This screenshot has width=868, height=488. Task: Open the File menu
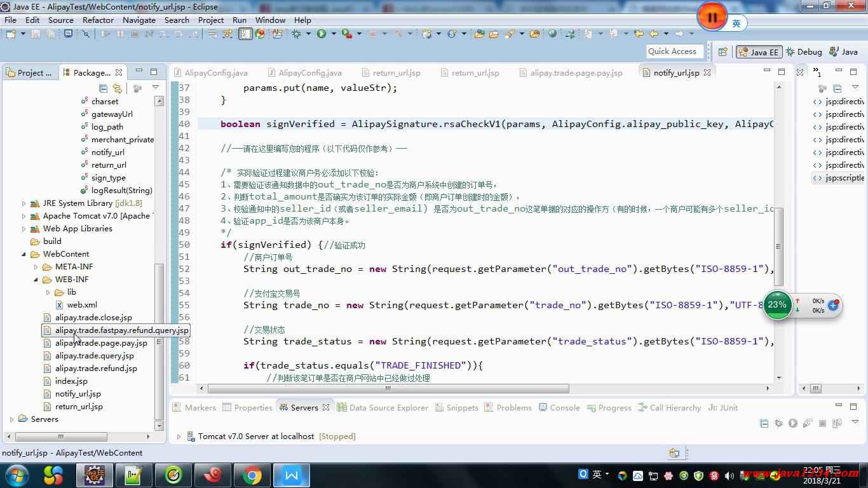tap(10, 20)
